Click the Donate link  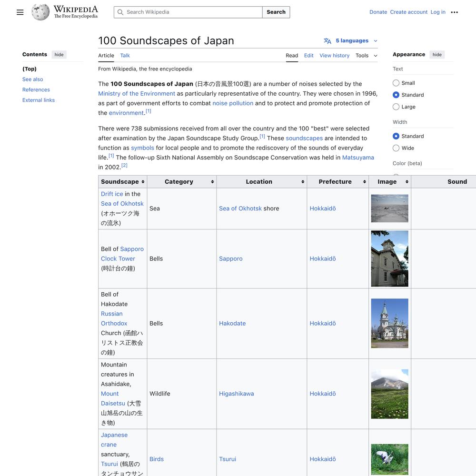[x=378, y=12]
